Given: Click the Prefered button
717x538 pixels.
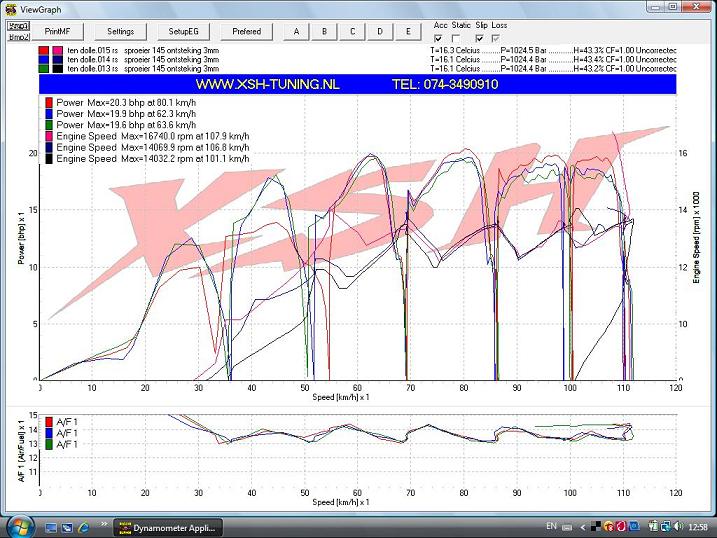Looking at the screenshot, I should pyautogui.click(x=246, y=32).
